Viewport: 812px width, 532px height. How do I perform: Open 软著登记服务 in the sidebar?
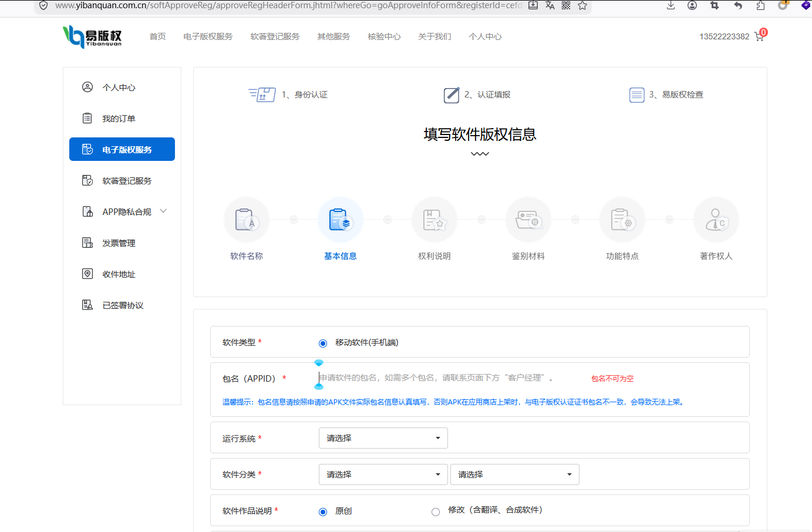point(122,181)
